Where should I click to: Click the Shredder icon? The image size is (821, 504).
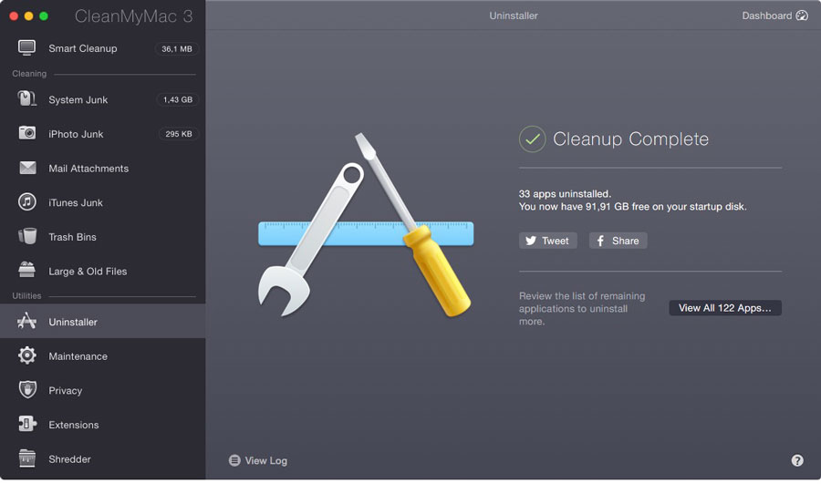pyautogui.click(x=26, y=458)
